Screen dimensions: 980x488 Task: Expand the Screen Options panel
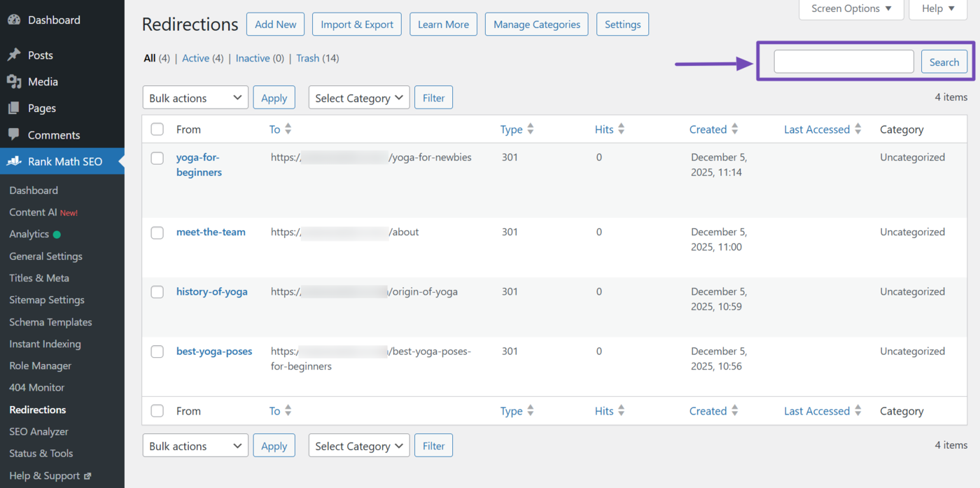point(850,8)
